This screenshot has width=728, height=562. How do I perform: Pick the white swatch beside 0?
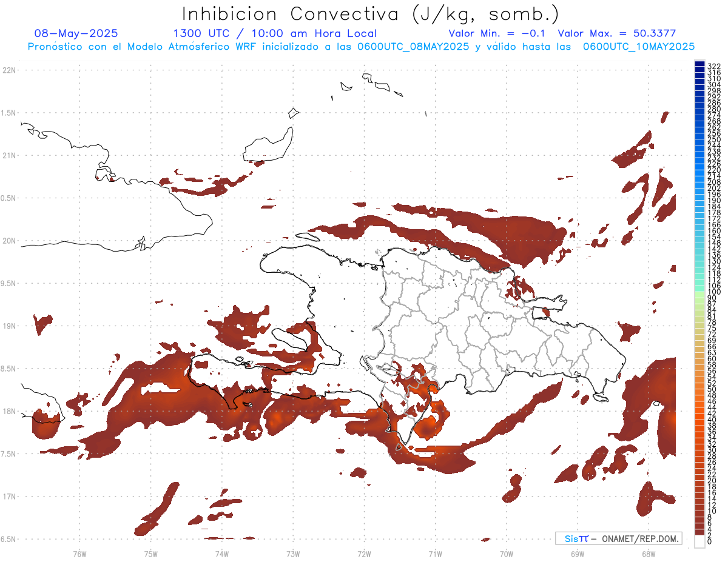pos(699,541)
